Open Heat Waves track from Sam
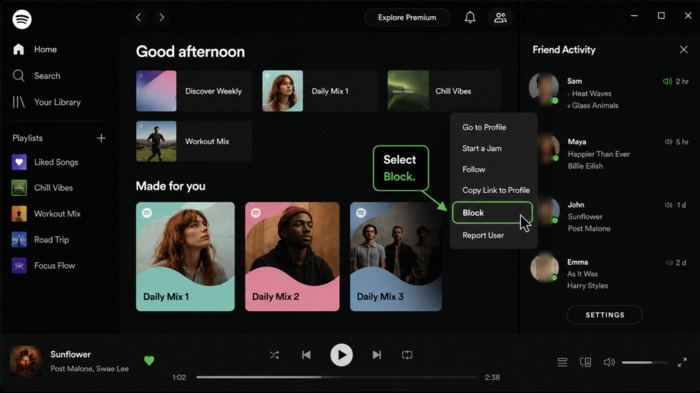 click(592, 94)
